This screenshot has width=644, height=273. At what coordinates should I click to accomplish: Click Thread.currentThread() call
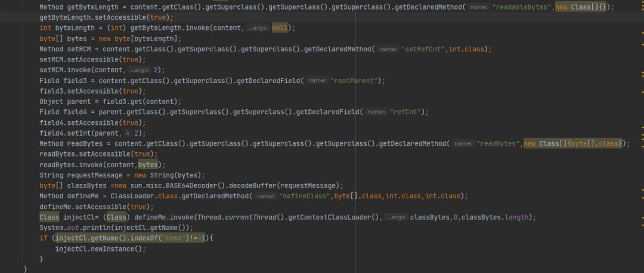242,217
